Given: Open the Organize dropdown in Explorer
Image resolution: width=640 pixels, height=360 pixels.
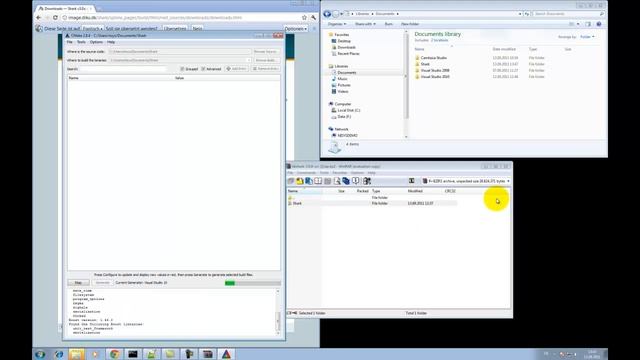Looking at the screenshot, I should pyautogui.click(x=337, y=24).
